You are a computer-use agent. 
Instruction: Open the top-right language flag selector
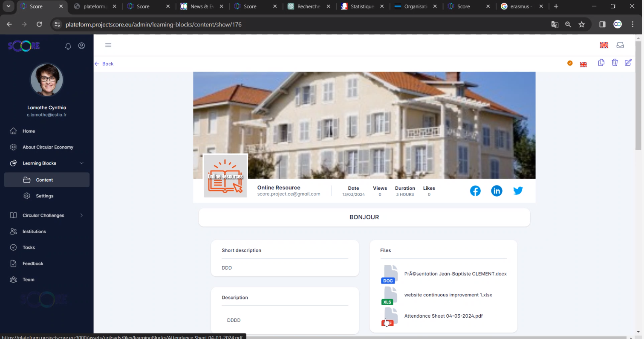coord(604,45)
